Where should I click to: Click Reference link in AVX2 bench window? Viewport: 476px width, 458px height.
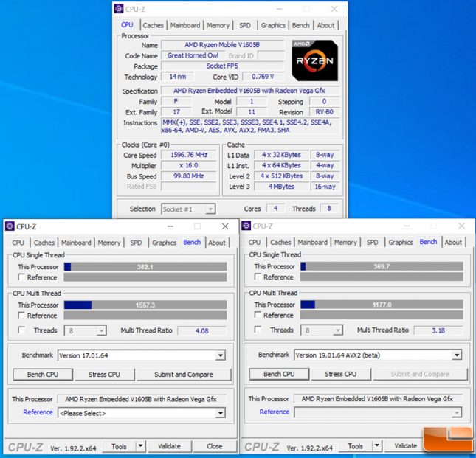[275, 412]
